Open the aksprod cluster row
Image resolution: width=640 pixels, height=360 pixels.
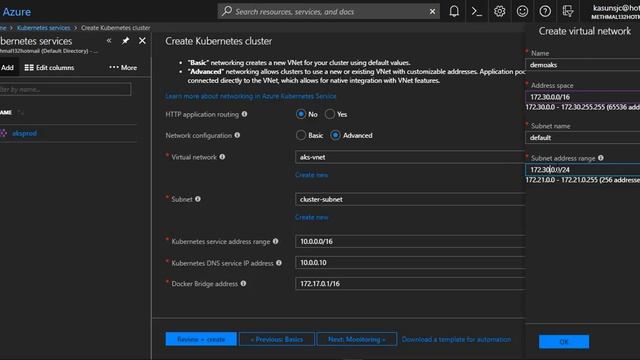click(68, 133)
